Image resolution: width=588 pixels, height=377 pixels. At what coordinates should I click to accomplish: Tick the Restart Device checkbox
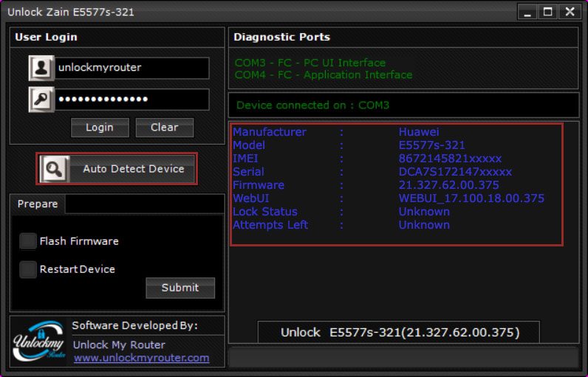coord(28,269)
